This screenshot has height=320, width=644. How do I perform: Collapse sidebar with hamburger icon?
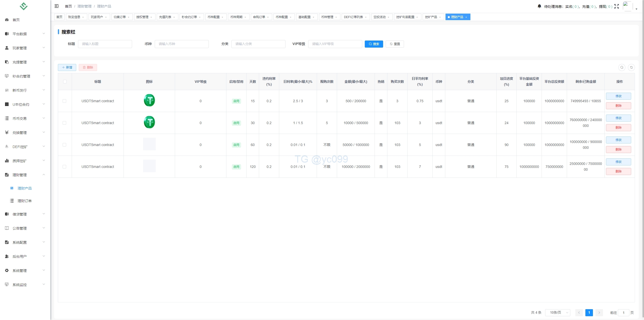coord(57,6)
